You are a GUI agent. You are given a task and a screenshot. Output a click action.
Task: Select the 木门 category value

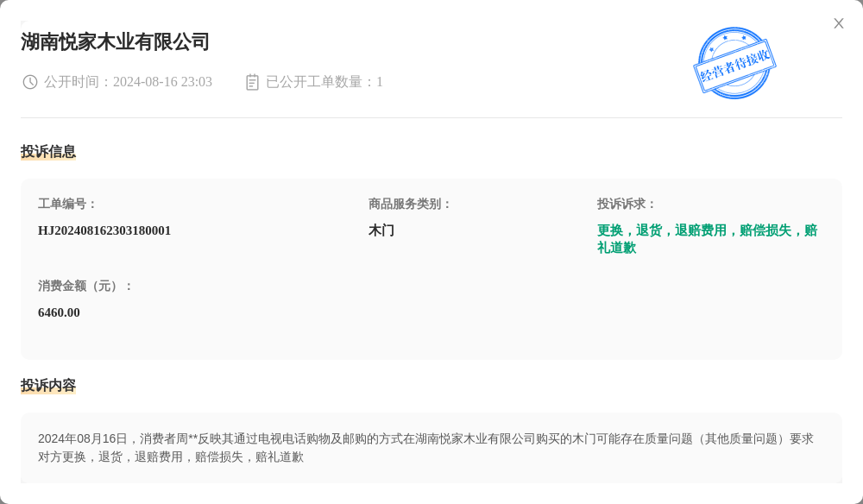tap(381, 230)
